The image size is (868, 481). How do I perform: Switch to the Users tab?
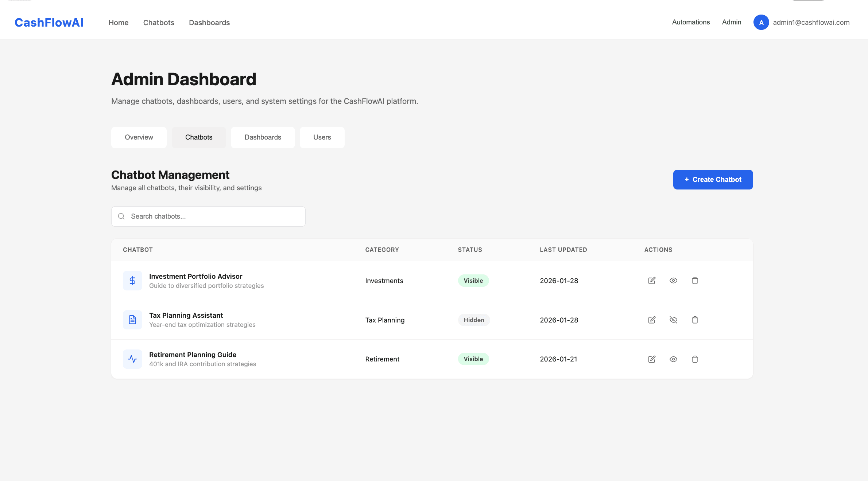tap(322, 137)
